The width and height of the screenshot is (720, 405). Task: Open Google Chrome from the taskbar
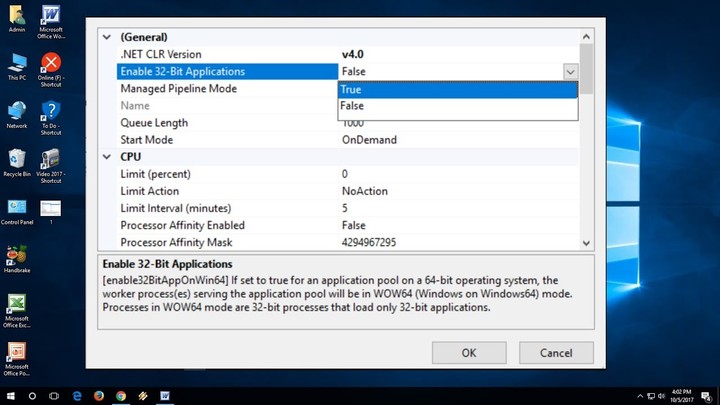tap(121, 396)
